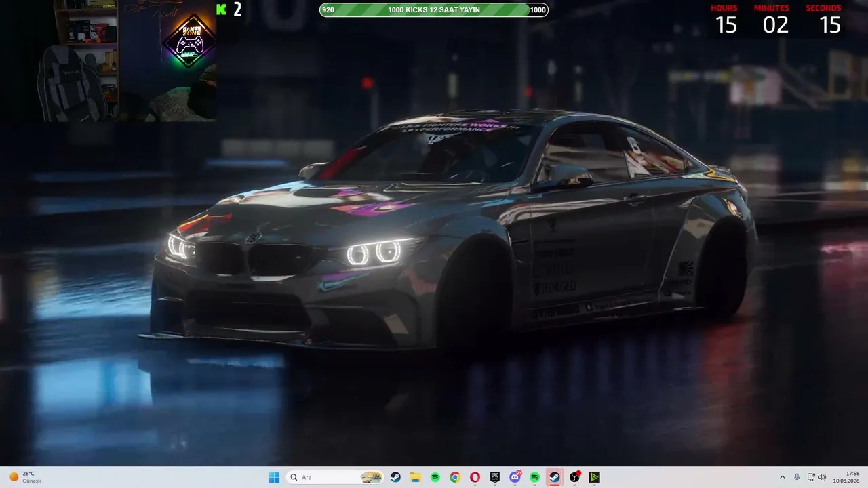Viewport: 868px width, 488px height.
Task: Expand the hidden system tray icons chevron
Action: [782, 477]
